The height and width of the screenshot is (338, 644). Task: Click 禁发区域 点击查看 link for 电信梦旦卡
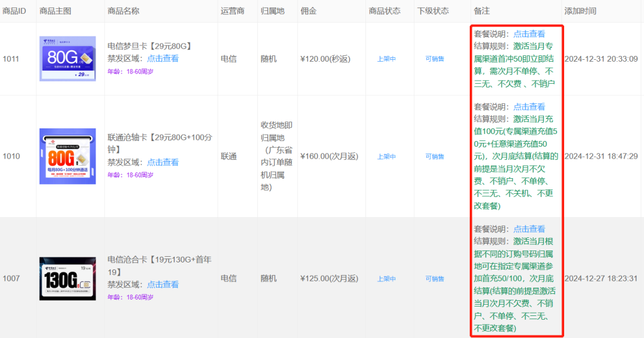click(x=163, y=59)
